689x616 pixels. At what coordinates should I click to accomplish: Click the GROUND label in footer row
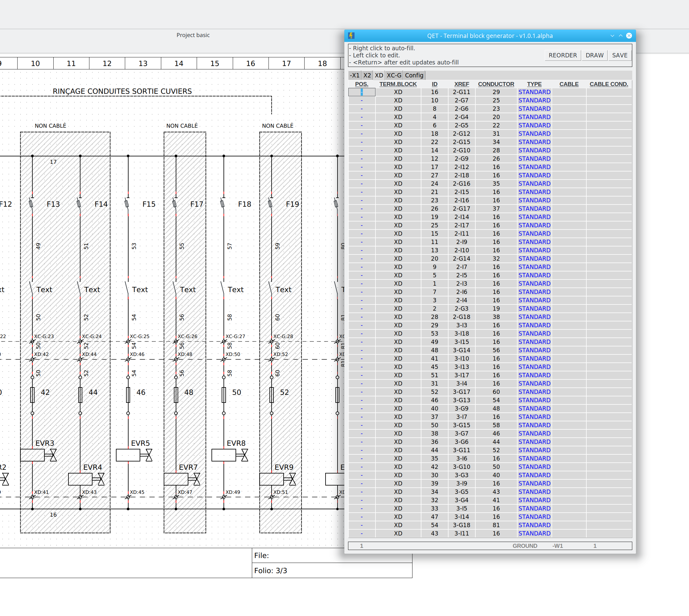pyautogui.click(x=524, y=546)
